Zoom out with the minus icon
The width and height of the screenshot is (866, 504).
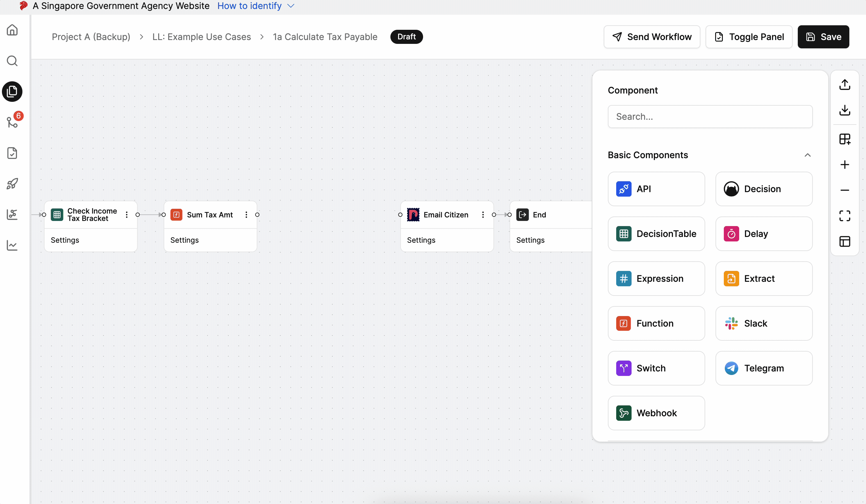tap(845, 190)
